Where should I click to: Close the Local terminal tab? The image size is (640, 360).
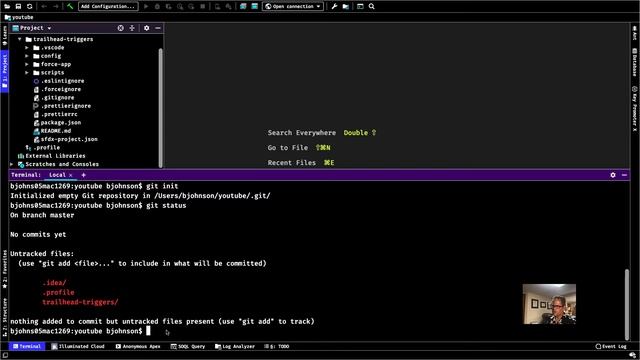coord(71,175)
